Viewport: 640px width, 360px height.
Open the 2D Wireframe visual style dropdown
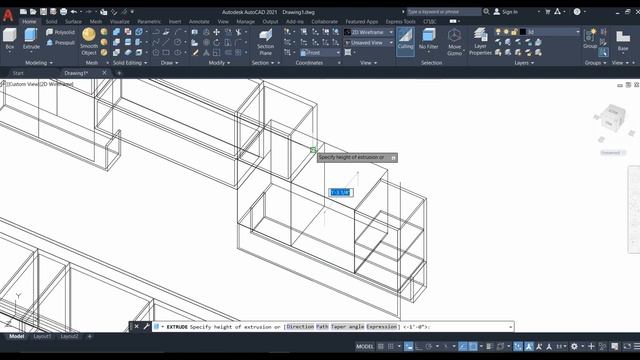[369, 32]
